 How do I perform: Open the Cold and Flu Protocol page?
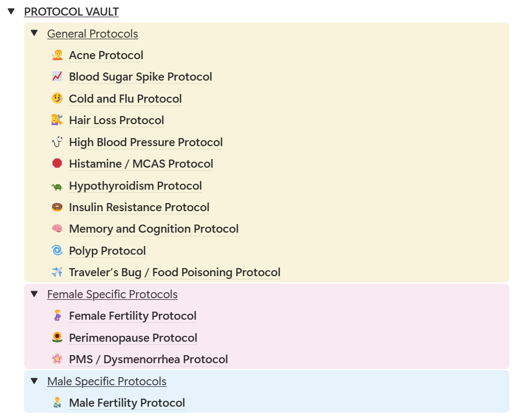click(x=125, y=98)
